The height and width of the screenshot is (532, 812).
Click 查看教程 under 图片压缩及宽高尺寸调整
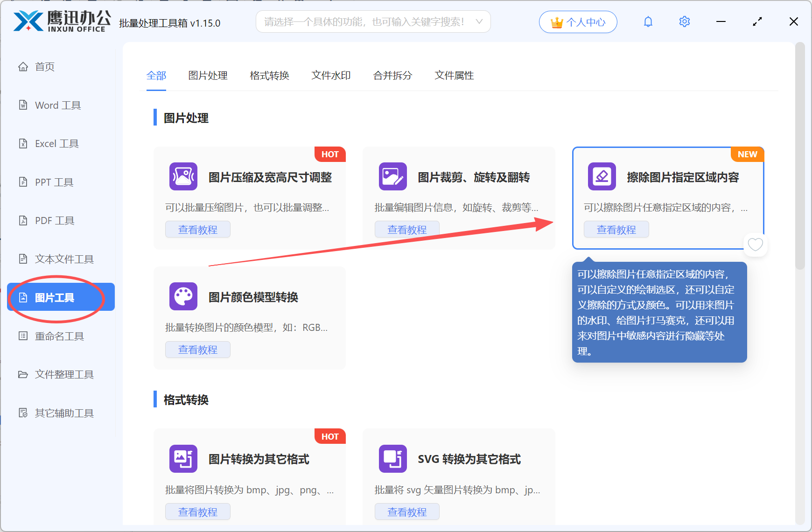197,229
